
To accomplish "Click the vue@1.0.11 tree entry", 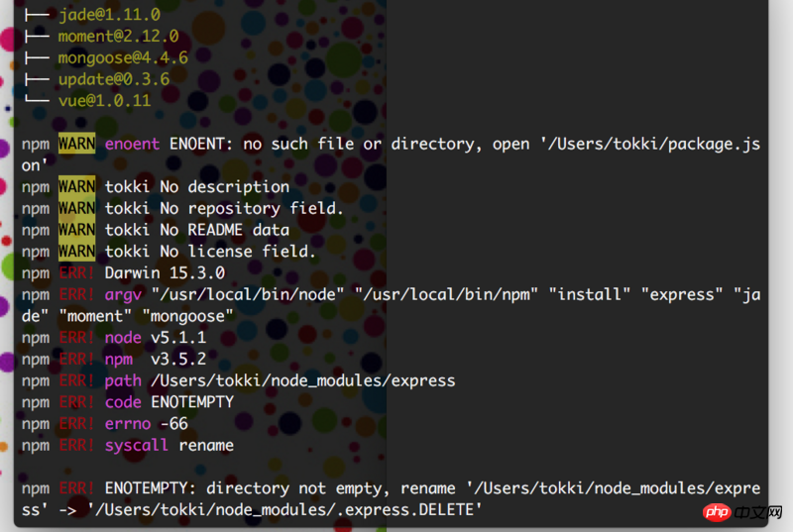I will (x=104, y=100).
